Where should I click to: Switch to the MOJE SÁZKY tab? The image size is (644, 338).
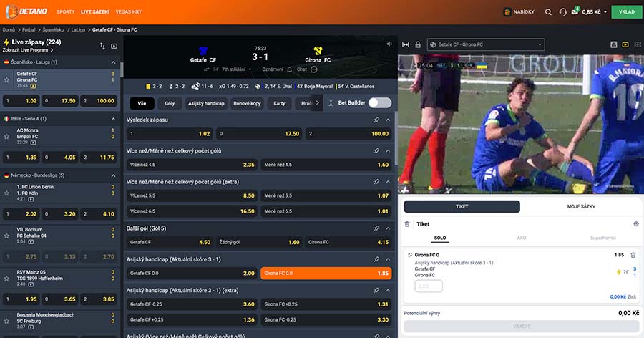[x=581, y=206]
